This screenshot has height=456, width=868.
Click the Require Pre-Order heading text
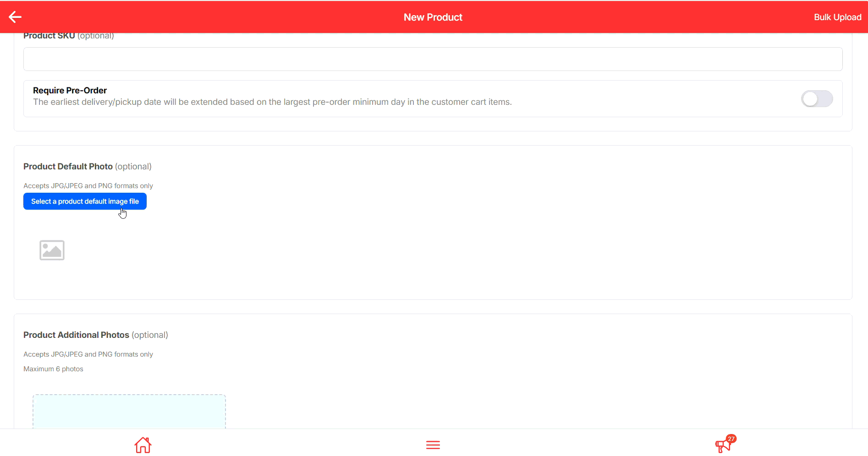[70, 90]
